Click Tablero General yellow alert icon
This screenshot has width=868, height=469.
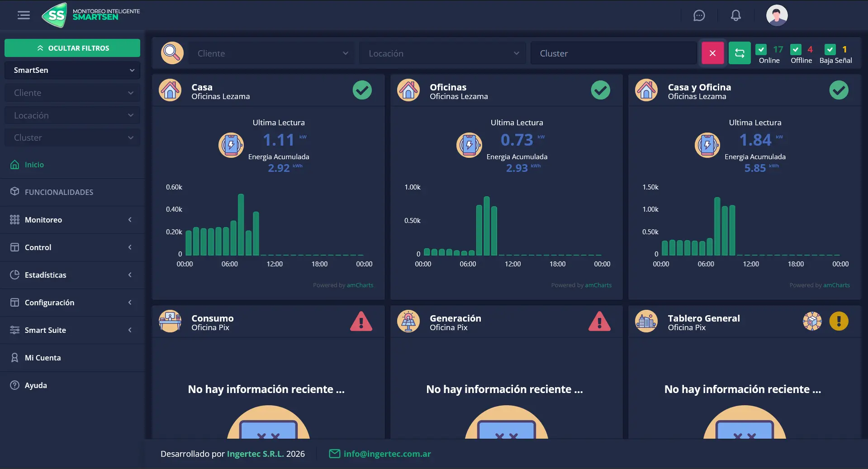[x=839, y=321]
